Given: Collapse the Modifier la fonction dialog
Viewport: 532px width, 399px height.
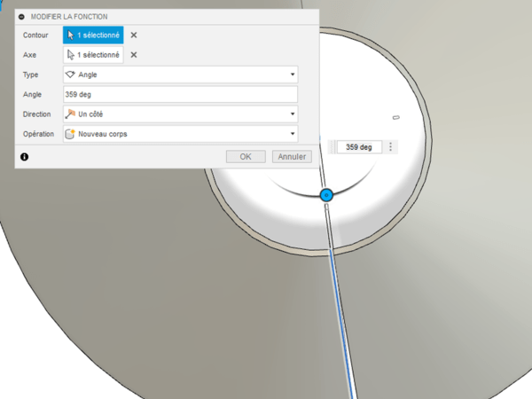Looking at the screenshot, I should click(x=21, y=17).
